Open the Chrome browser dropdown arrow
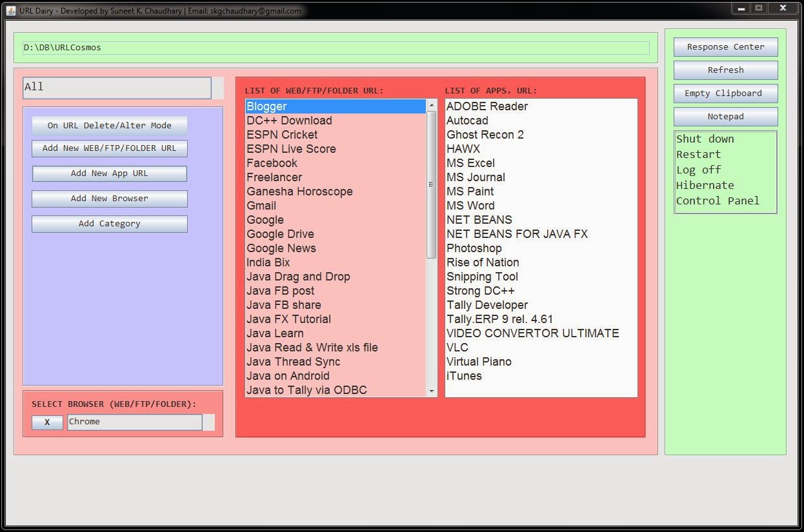The image size is (804, 532). [x=208, y=422]
